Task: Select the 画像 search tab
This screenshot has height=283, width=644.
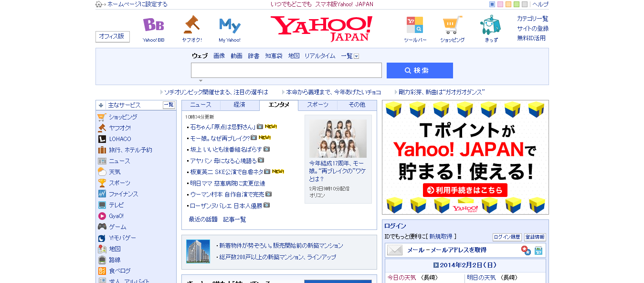Action: 219,56
